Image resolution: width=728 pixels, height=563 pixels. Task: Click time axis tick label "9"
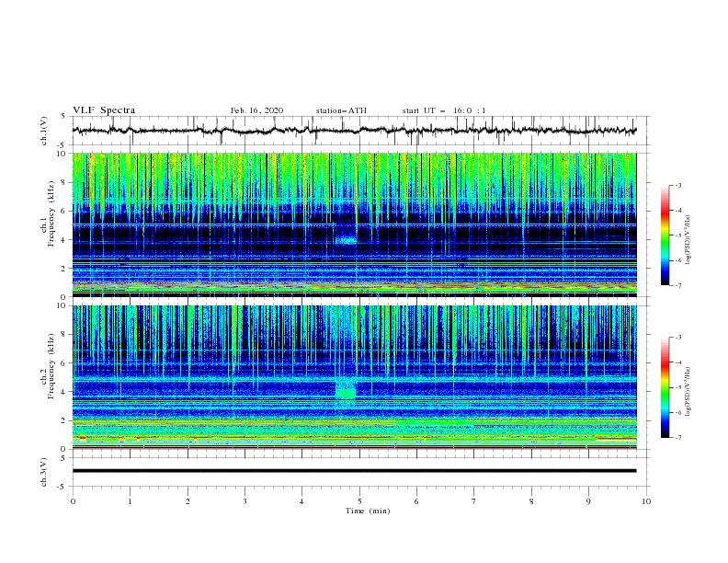coord(588,501)
